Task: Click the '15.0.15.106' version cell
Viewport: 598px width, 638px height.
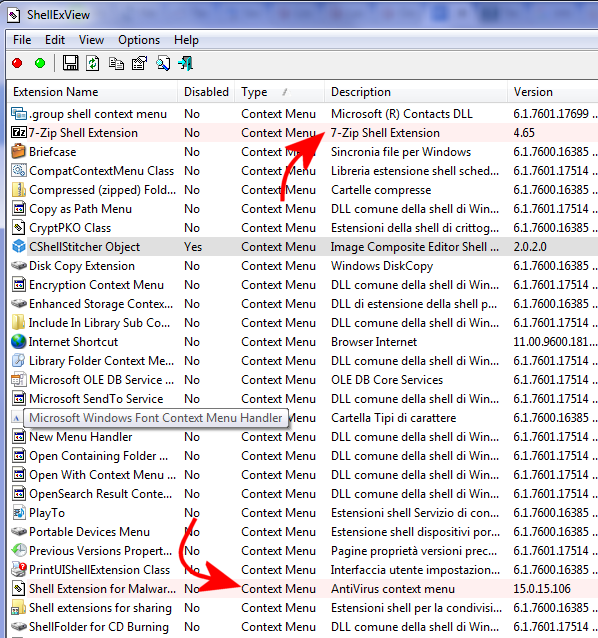Action: pyautogui.click(x=542, y=588)
